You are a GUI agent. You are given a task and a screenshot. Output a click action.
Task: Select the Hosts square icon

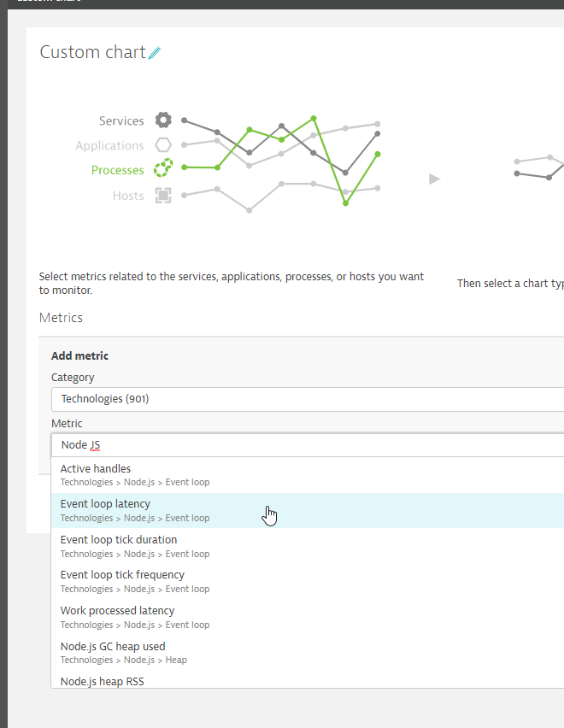162,195
